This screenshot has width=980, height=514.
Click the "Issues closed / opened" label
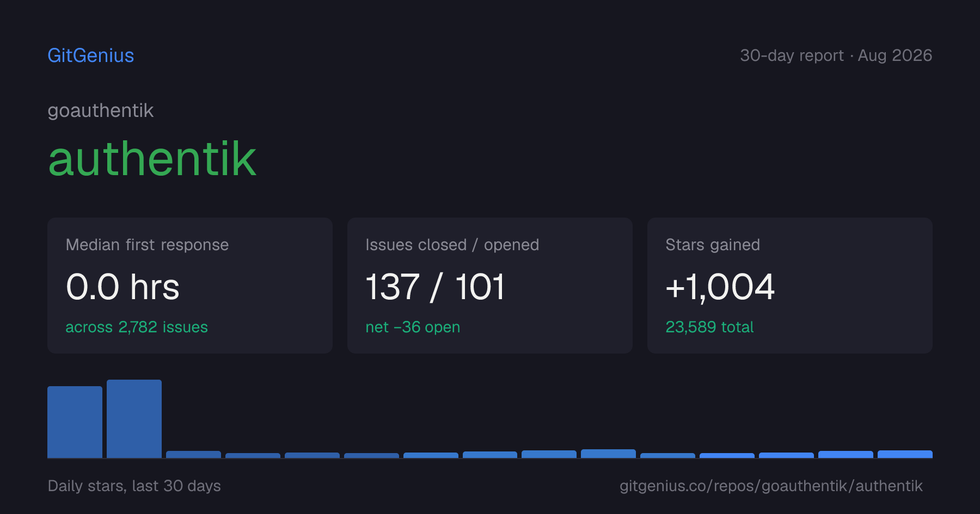coord(452,245)
